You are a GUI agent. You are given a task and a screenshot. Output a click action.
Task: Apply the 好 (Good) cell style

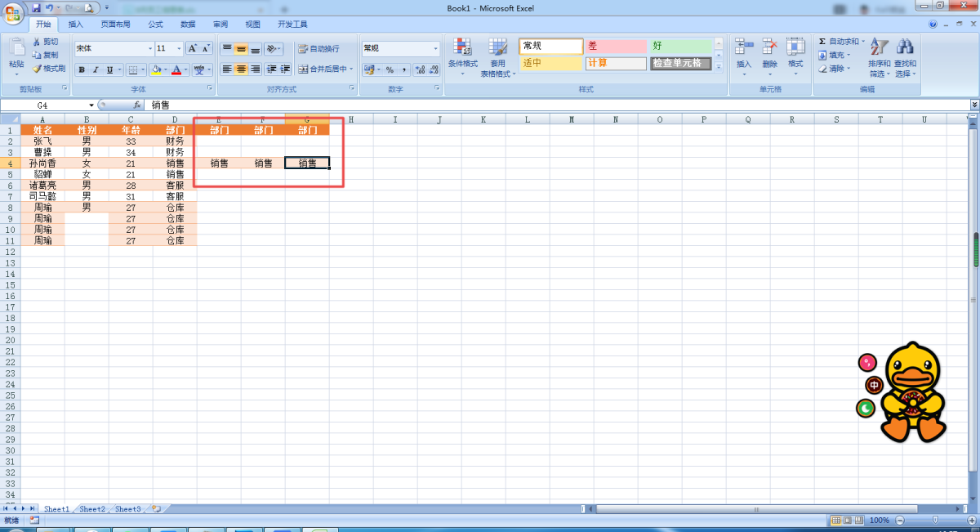click(x=680, y=47)
